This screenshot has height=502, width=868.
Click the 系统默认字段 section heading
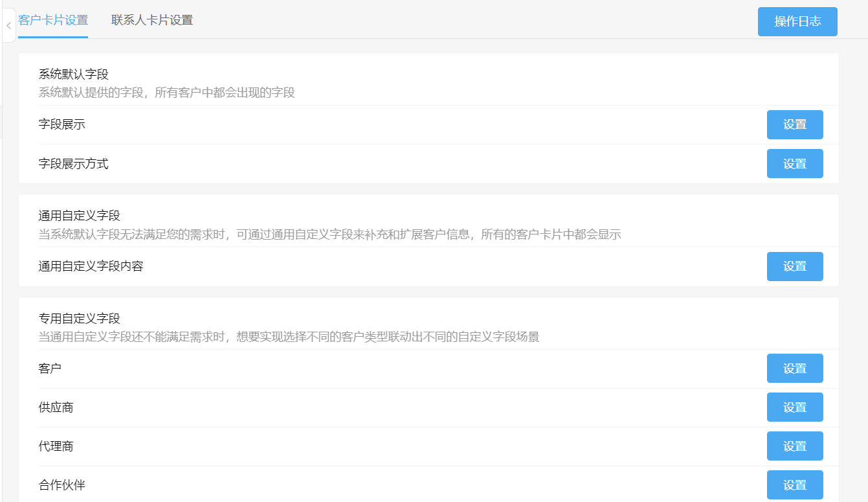pos(73,74)
